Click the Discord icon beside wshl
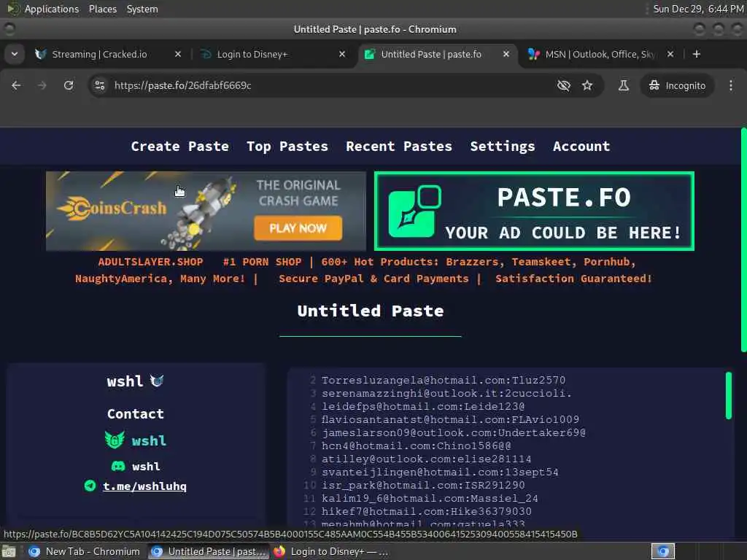Viewport: 747px width, 560px height. pos(118,466)
